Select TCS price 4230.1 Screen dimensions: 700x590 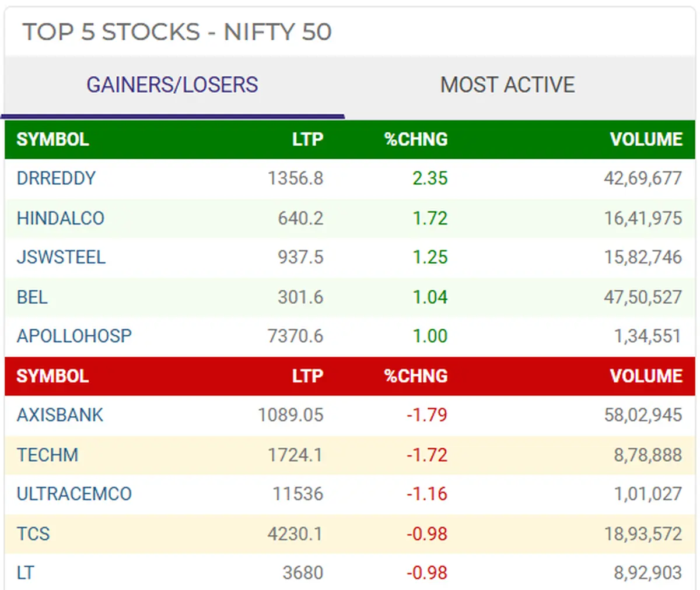295,534
